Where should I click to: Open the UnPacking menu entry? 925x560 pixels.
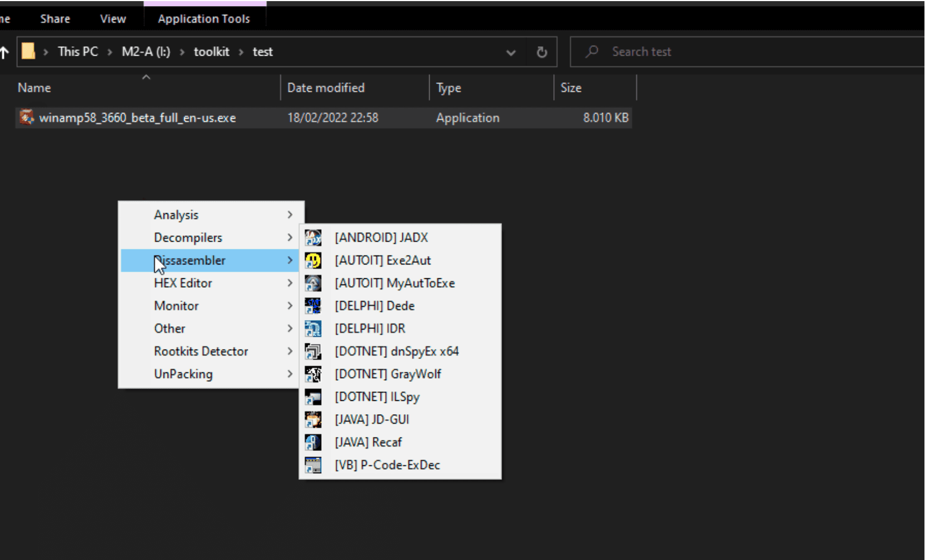[210, 374]
